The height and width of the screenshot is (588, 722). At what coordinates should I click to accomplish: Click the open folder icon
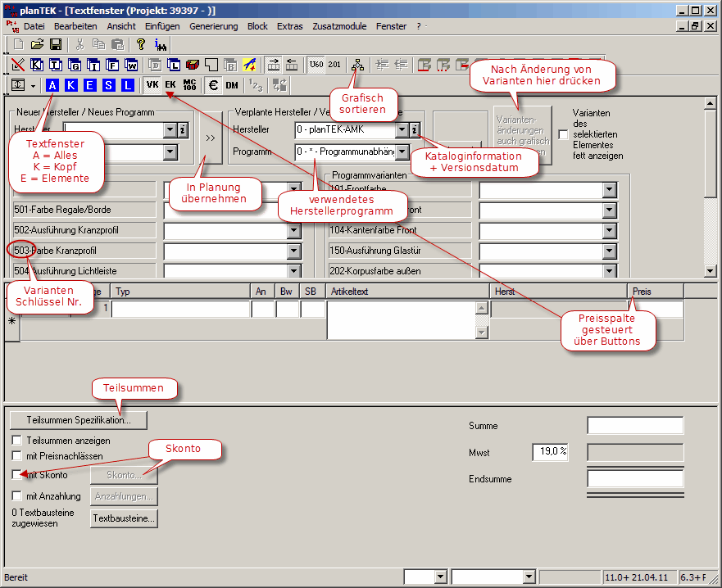[x=38, y=44]
